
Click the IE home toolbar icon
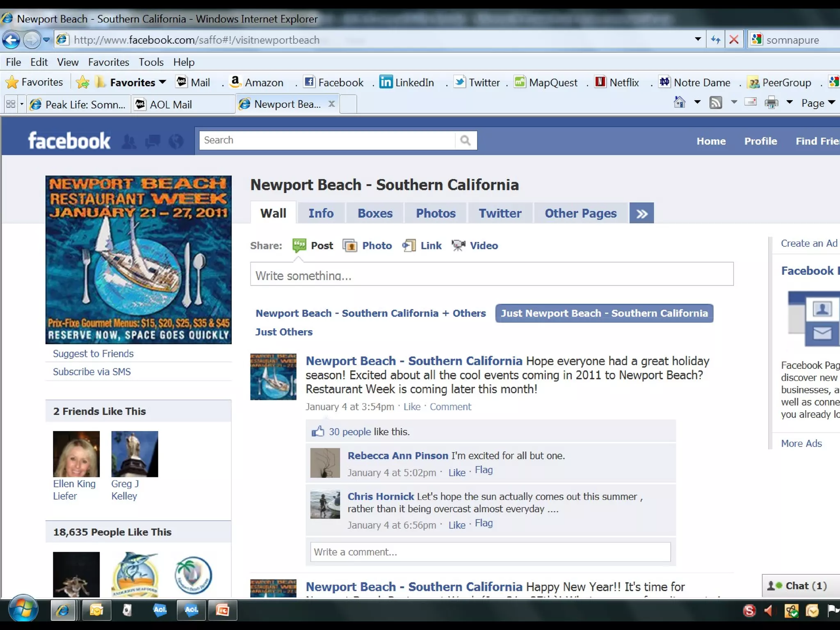(x=680, y=102)
